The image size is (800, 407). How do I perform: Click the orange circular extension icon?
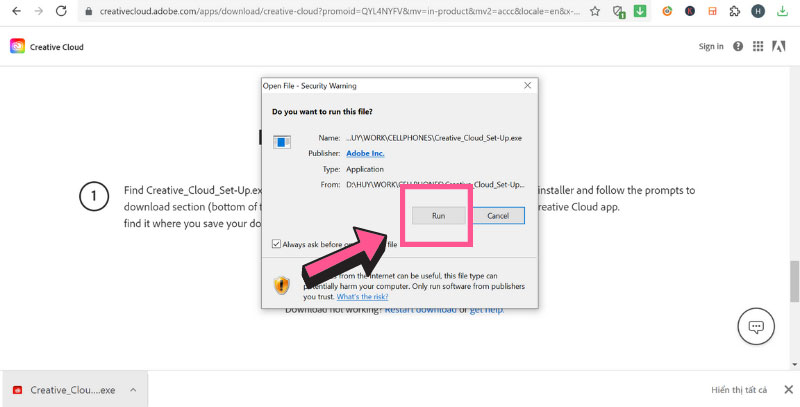[x=667, y=11]
